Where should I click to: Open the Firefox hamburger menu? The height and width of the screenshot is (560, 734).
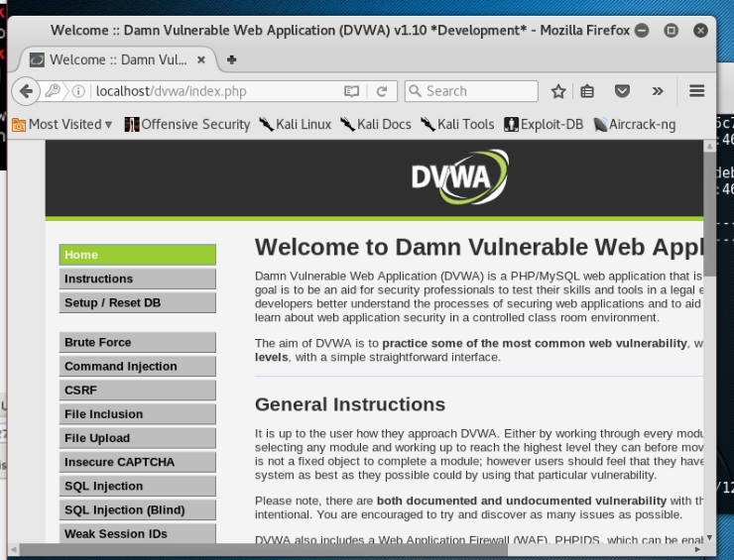pyautogui.click(x=696, y=91)
